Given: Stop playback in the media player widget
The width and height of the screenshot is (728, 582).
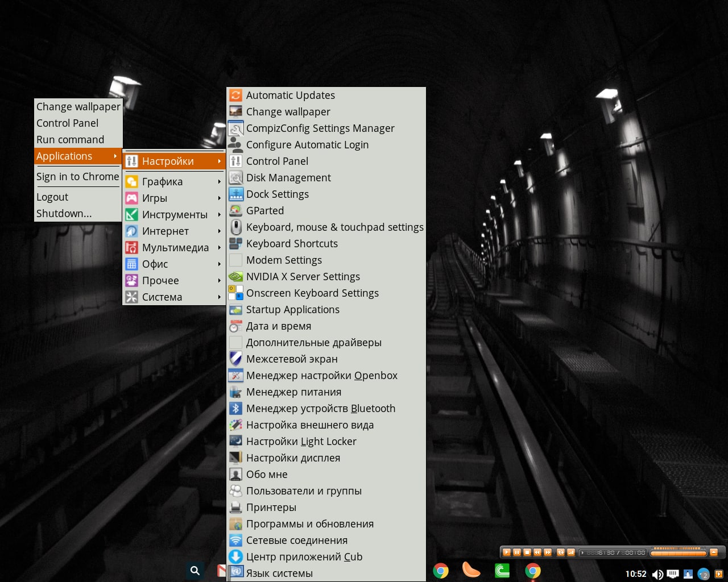Looking at the screenshot, I should tap(527, 552).
